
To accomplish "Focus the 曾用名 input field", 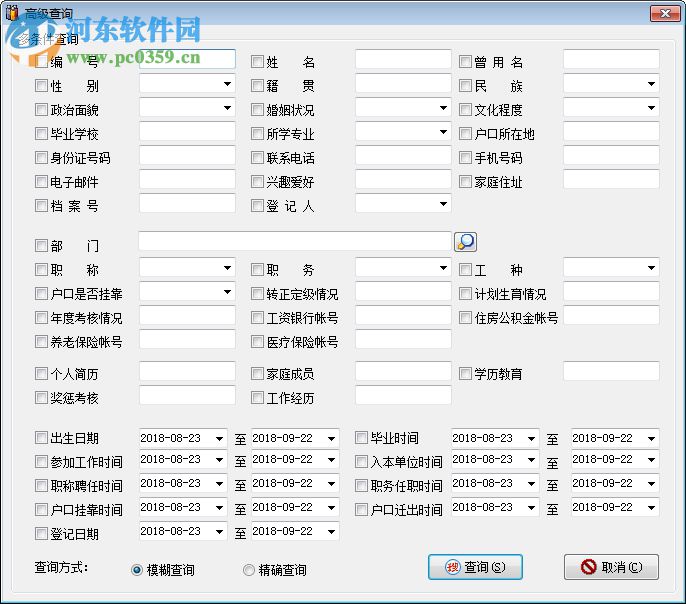I will [611, 59].
